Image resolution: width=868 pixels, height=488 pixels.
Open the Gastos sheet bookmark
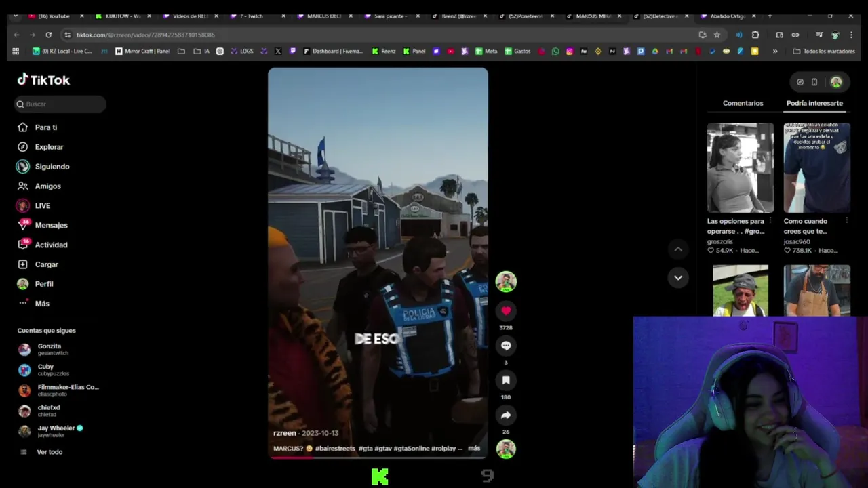pos(517,51)
